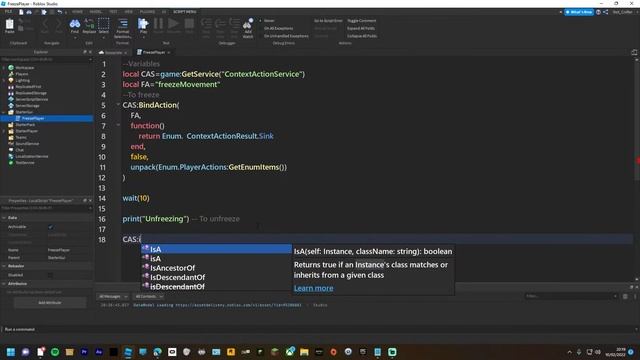Select ServerStorage in Explorer

(x=27, y=106)
